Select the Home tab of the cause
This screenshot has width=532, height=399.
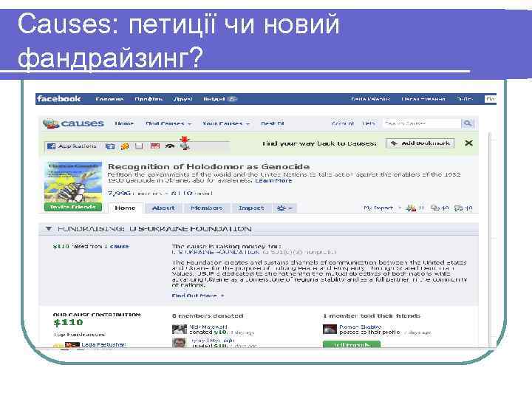point(125,208)
